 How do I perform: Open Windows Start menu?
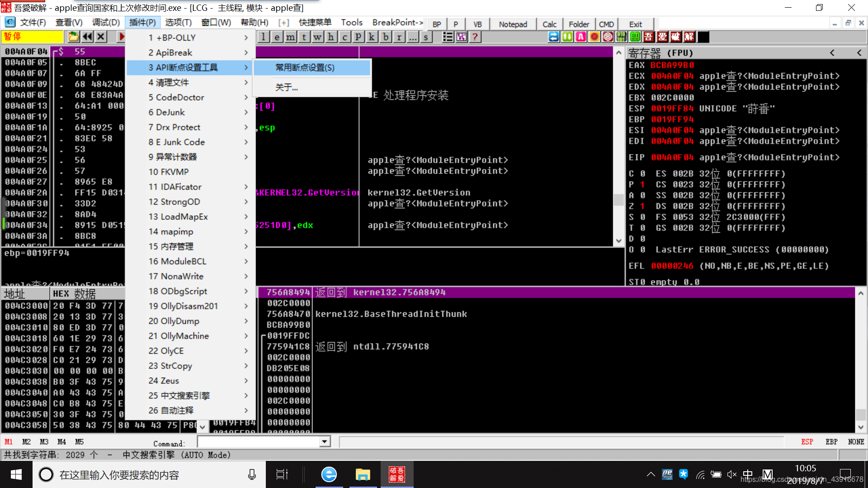tap(16, 474)
